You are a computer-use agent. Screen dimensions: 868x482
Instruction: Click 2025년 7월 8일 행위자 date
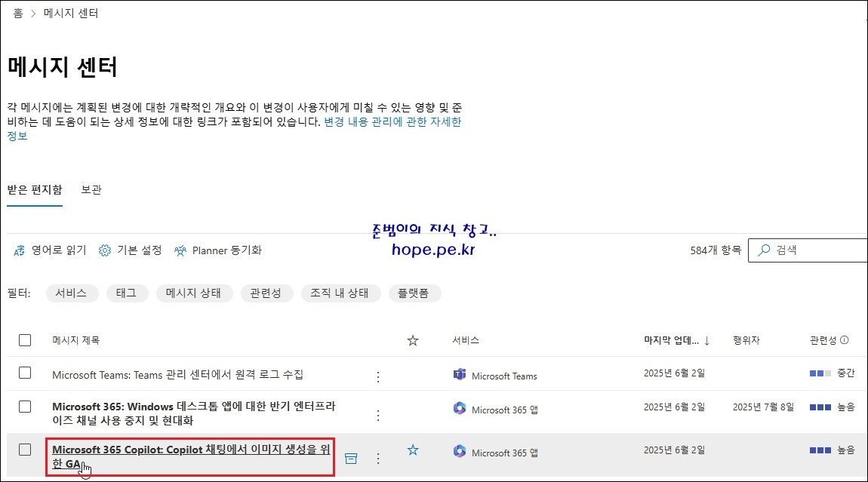(763, 407)
